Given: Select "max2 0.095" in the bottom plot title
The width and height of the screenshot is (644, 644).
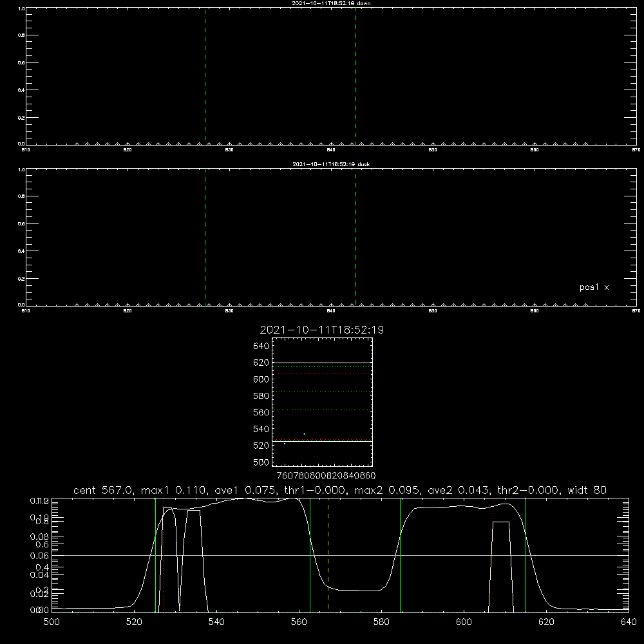Looking at the screenshot, I should (x=387, y=490).
